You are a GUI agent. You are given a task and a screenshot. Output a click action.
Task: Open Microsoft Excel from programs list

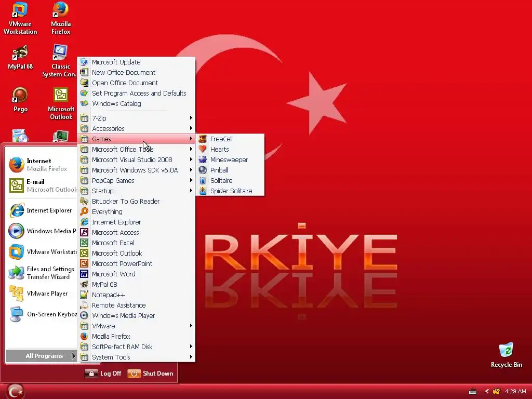(136, 243)
